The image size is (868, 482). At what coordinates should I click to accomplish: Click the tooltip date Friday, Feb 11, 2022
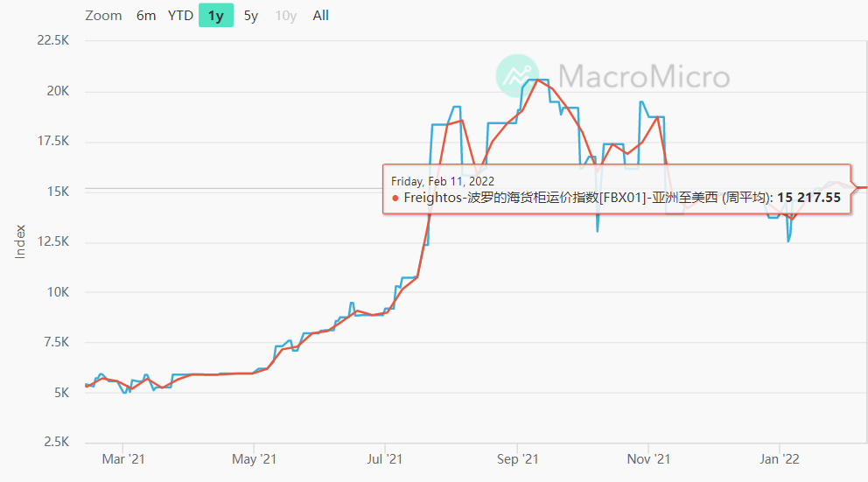tap(443, 181)
